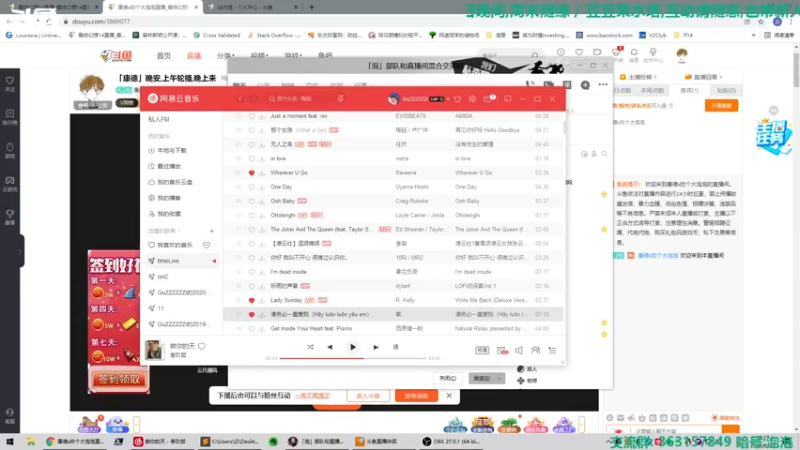The width and height of the screenshot is (800, 450).
Task: Open NetEase music settings gear
Action: (x=472, y=99)
